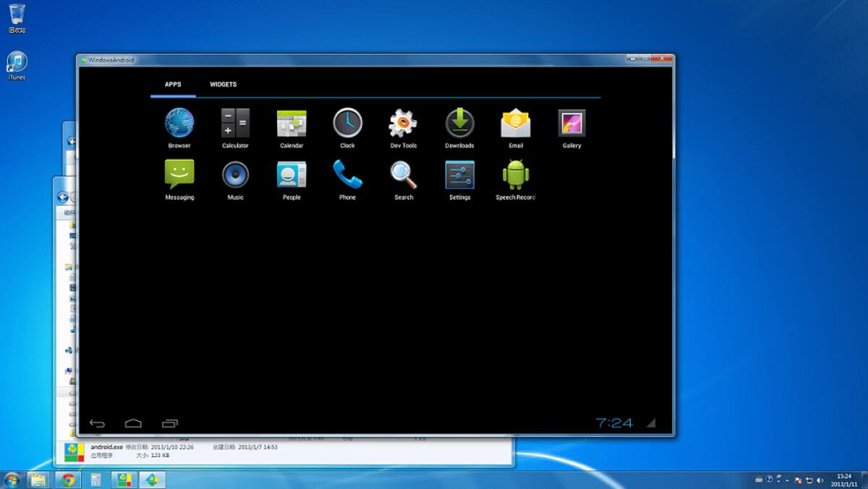
Task: Open the Gallery app
Action: tap(571, 123)
